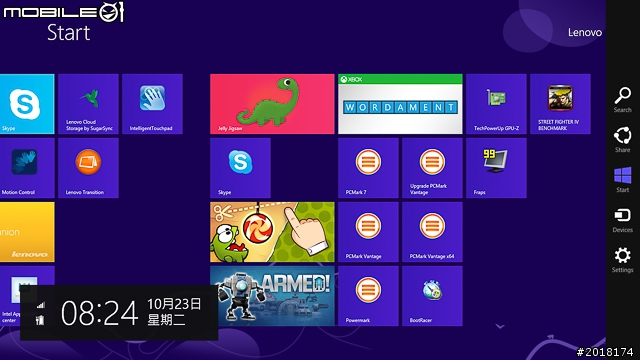640x360 pixels.
Task: Launch the Fraps tile
Action: click(496, 168)
